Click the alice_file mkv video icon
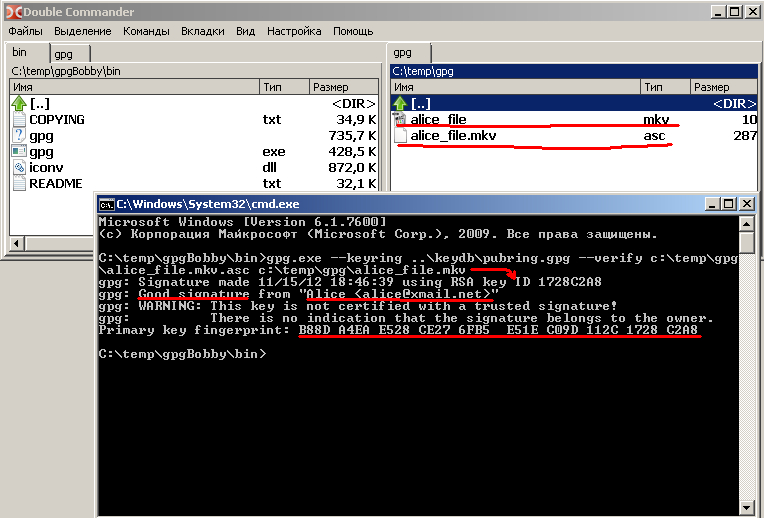Screen dimensions: 764x518 point(400,120)
